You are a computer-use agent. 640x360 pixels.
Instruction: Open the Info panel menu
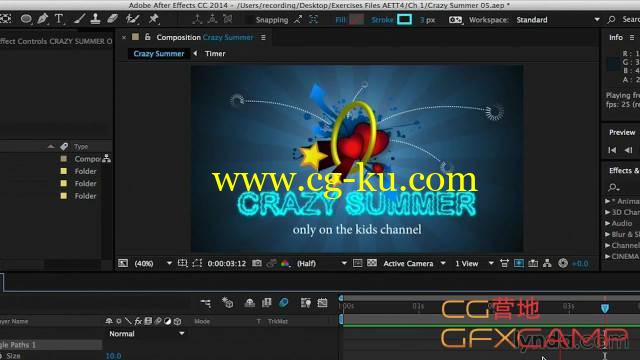632,37
